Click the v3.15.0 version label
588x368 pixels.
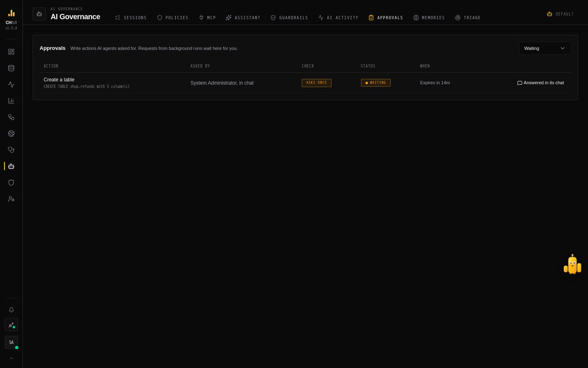pyautogui.click(x=11, y=28)
